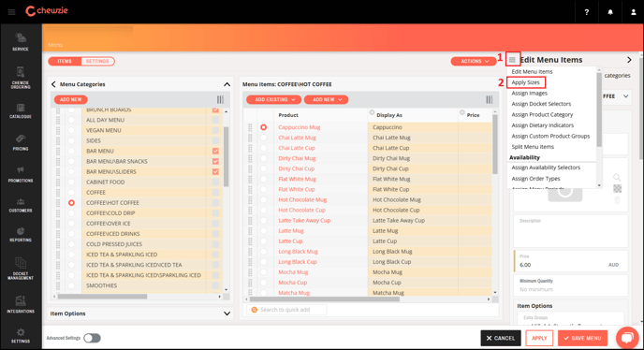Image resolution: width=644 pixels, height=350 pixels.
Task: Open Promotions from the left sidebar
Action: pos(21,174)
